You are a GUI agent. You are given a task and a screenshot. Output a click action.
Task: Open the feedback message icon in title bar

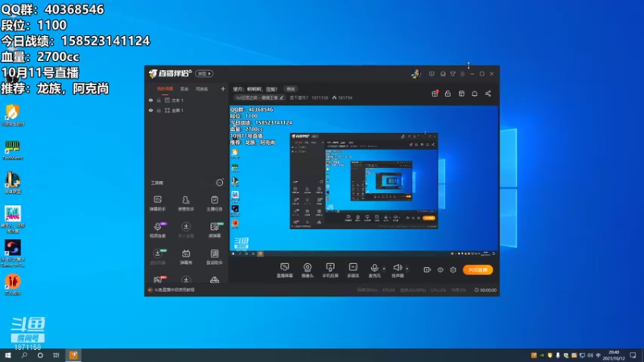431,74
